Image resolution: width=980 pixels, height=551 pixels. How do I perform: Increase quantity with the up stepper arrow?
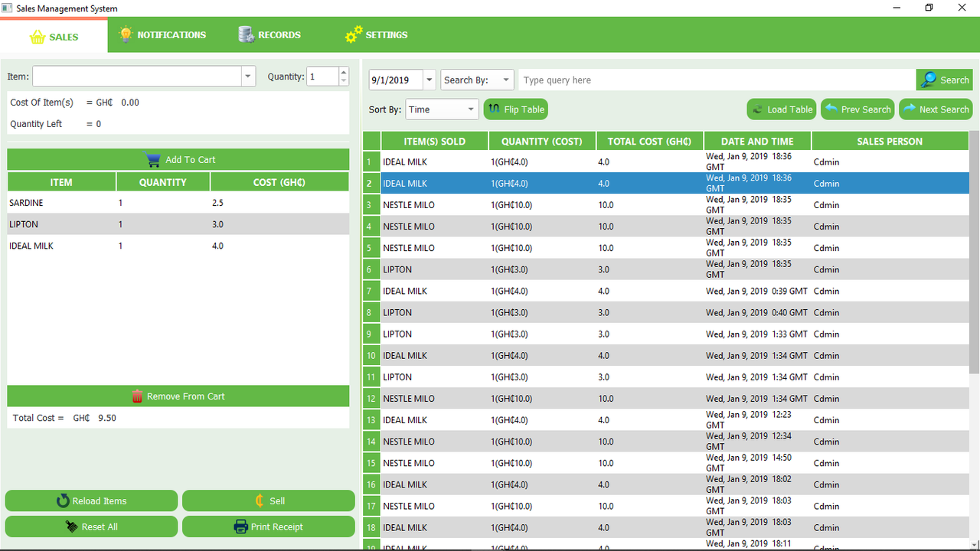(x=343, y=72)
